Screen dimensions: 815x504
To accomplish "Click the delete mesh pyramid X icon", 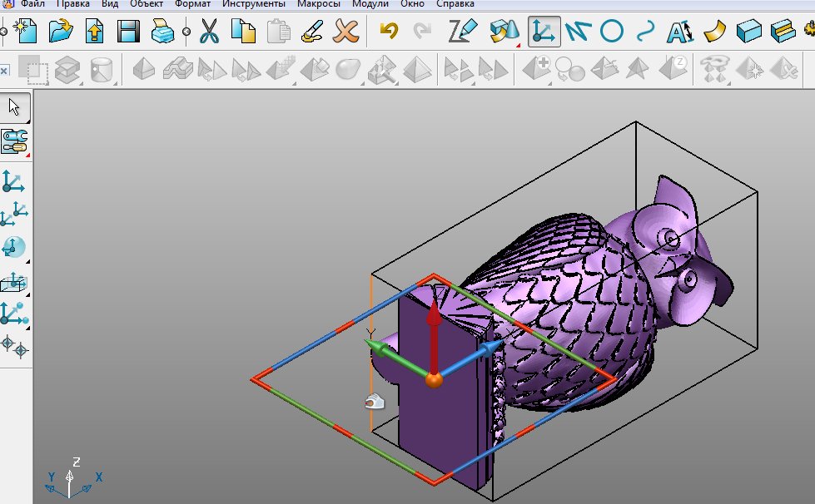I will (784, 69).
